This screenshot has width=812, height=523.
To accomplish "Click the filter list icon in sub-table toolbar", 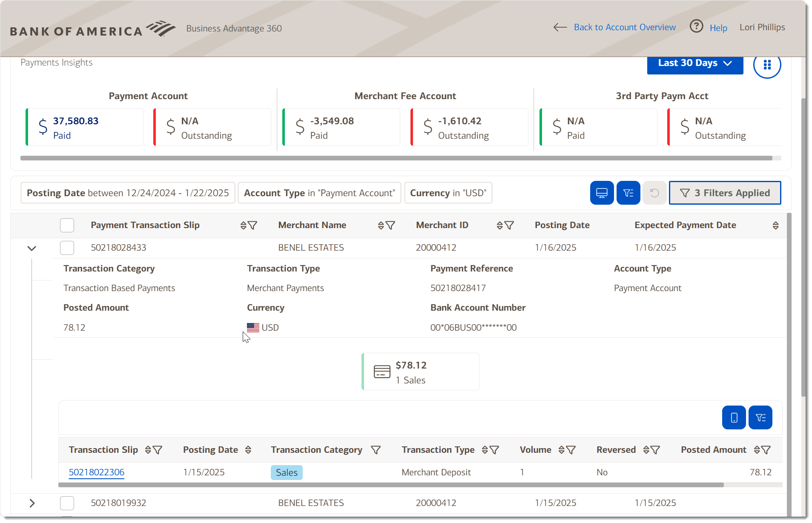I will tap(760, 417).
